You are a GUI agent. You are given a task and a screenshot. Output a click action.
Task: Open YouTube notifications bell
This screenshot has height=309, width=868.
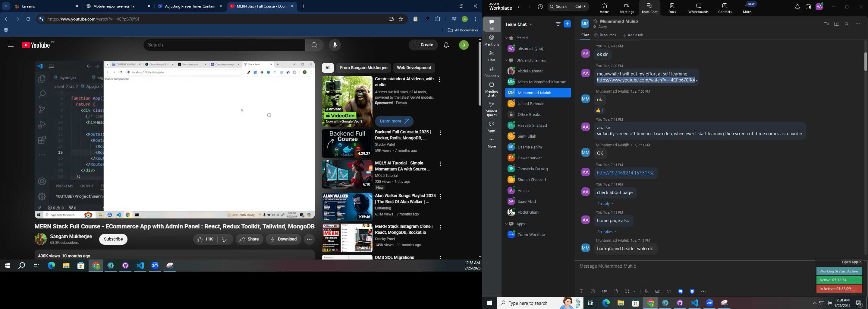pos(446,45)
